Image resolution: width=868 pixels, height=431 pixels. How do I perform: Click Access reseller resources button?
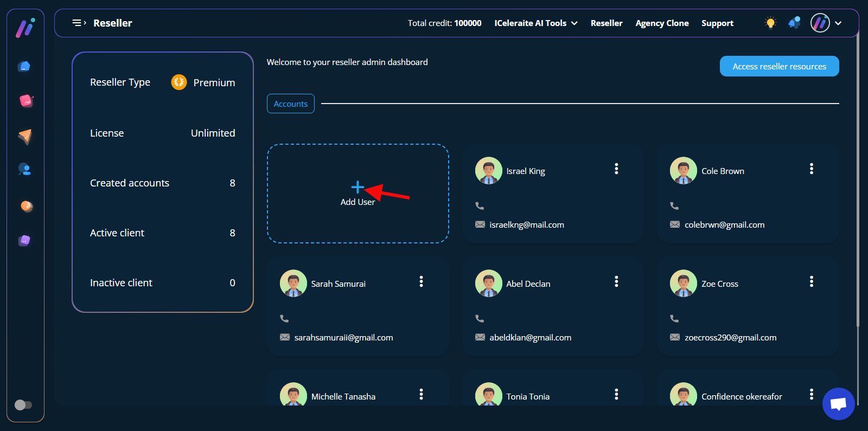click(x=779, y=66)
